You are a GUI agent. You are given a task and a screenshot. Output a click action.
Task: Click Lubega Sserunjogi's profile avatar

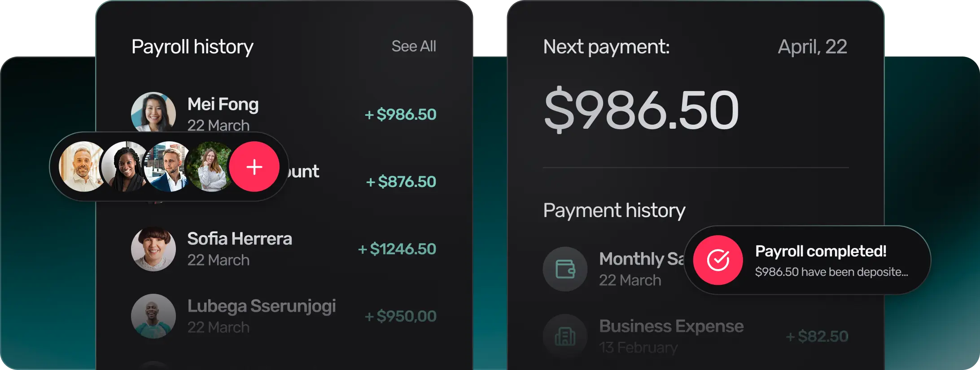[153, 316]
